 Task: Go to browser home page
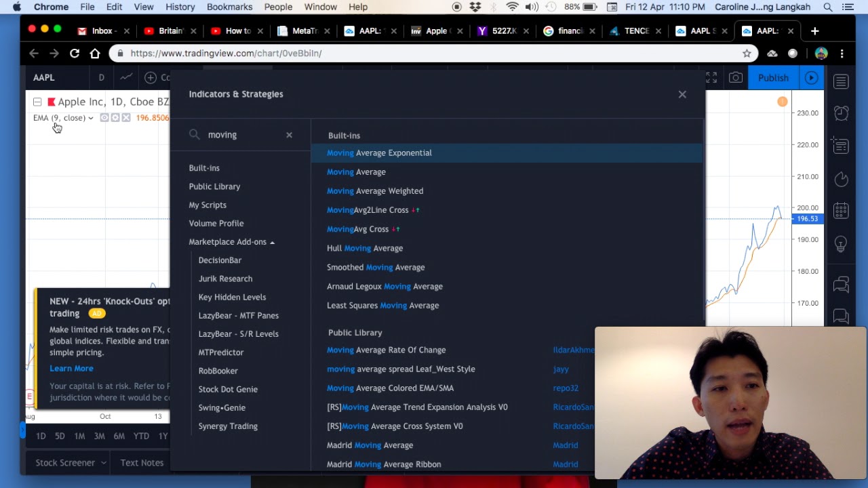pos(95,53)
